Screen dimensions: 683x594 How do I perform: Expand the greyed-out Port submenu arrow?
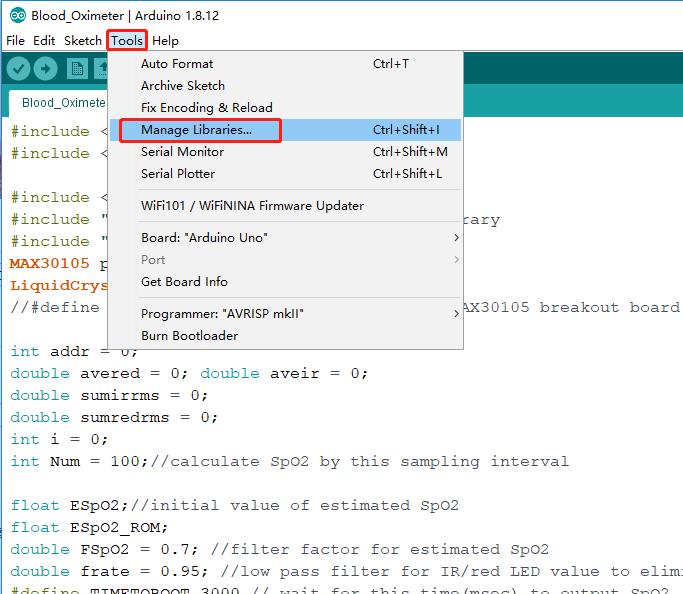click(456, 260)
